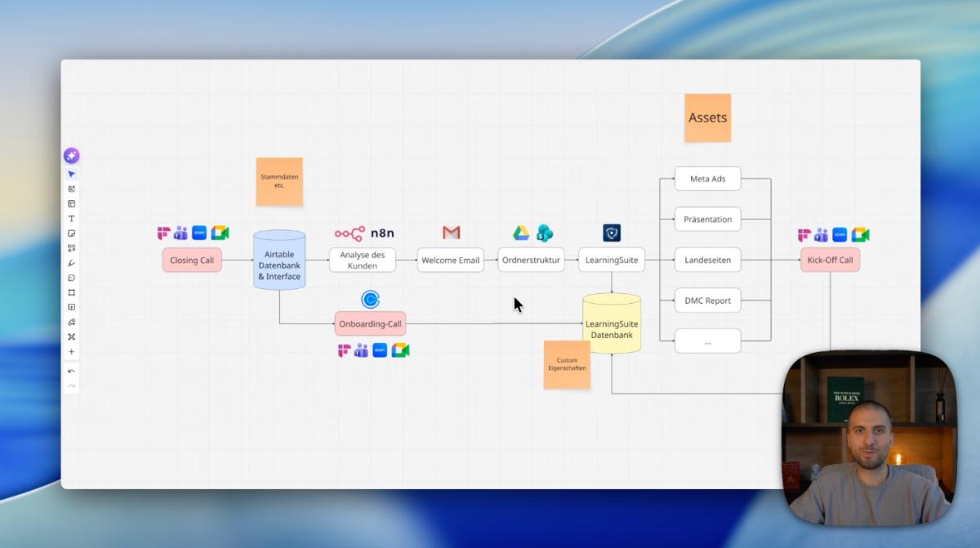Activate the Comment tool

(x=71, y=278)
